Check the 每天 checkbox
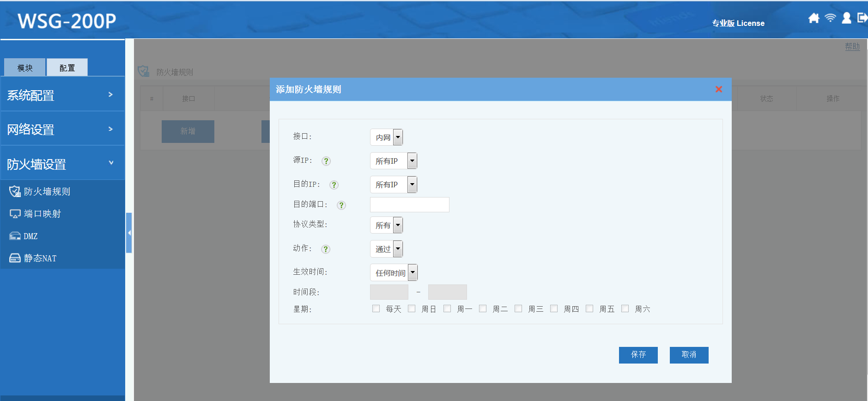868x401 pixels. coord(376,308)
